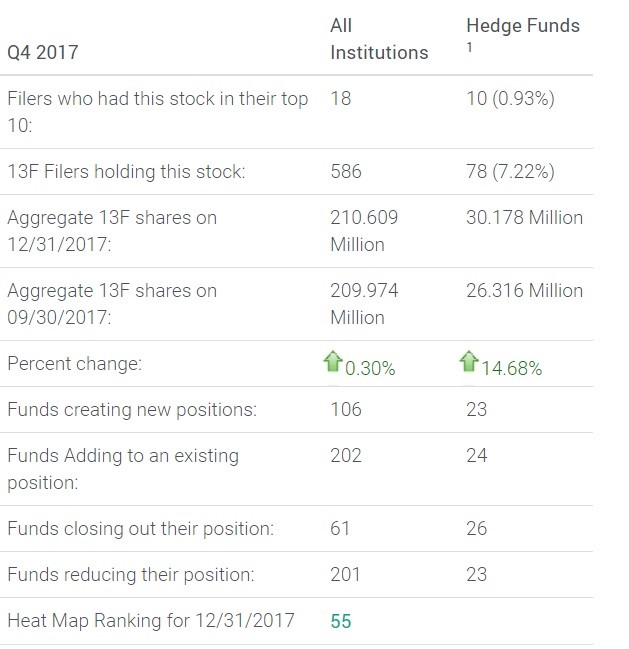Click the 26.316 Million shares figure
The width and height of the screenshot is (629, 649).
tap(524, 290)
